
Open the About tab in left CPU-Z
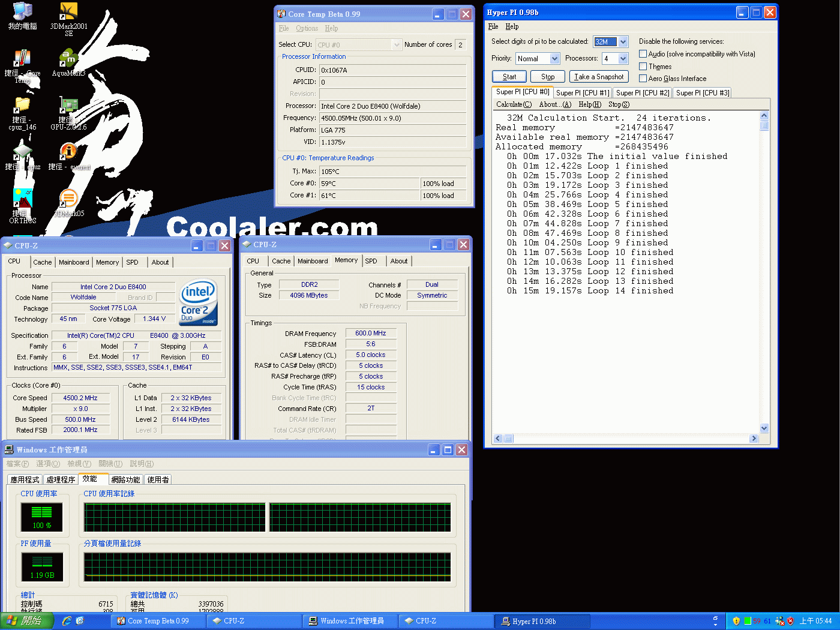(x=160, y=262)
